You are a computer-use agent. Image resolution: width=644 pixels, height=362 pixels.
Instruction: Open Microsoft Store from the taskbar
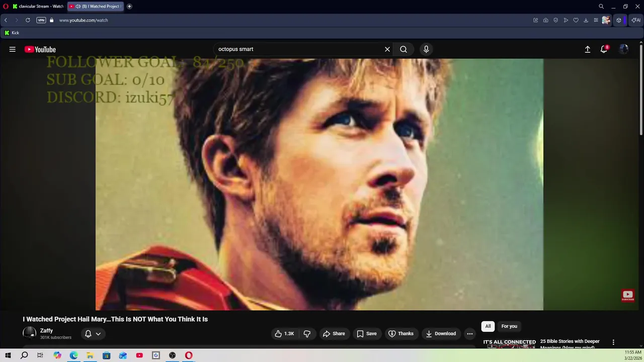107,355
